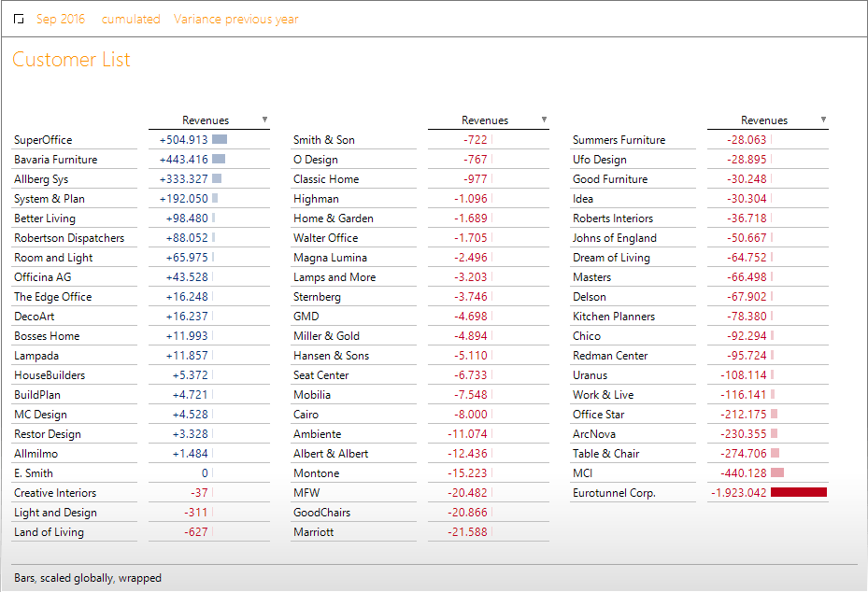Select the Smith & Son customer entry
This screenshot has width=868, height=592.
point(323,140)
